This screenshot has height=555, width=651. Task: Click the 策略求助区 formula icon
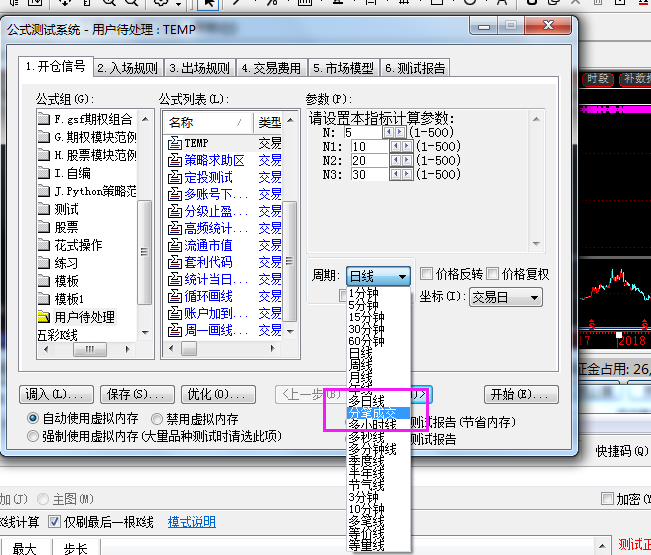[x=174, y=159]
